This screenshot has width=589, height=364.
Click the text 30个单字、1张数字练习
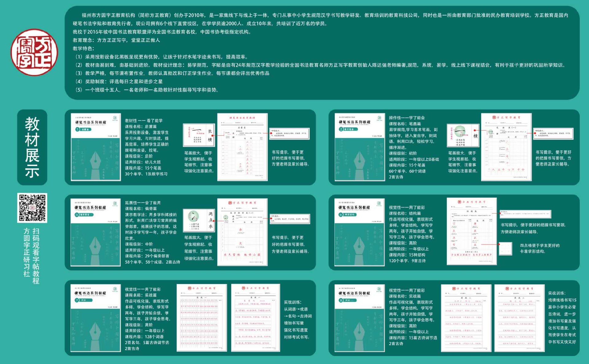[146, 174]
